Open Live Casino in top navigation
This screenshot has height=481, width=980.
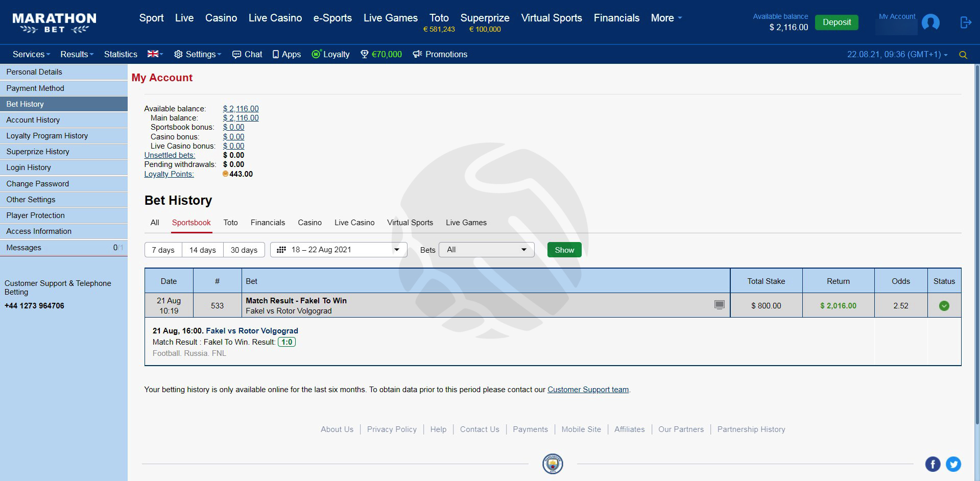[x=275, y=18]
